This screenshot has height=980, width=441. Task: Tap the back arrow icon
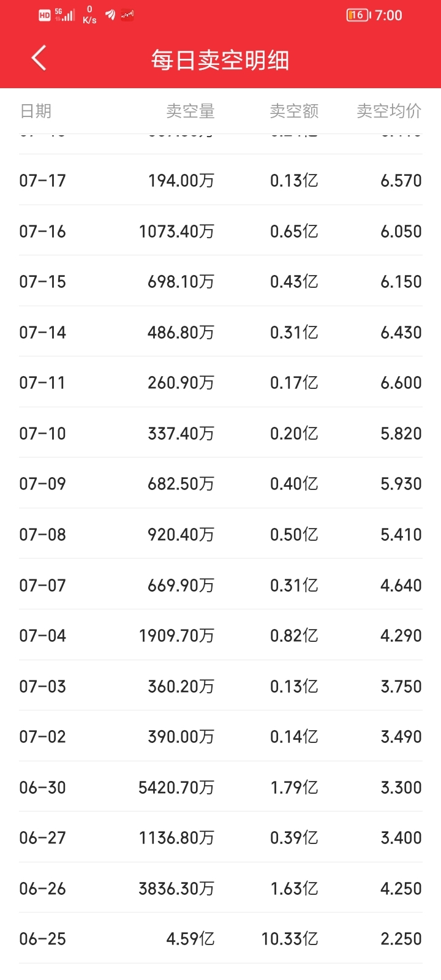coord(39,59)
